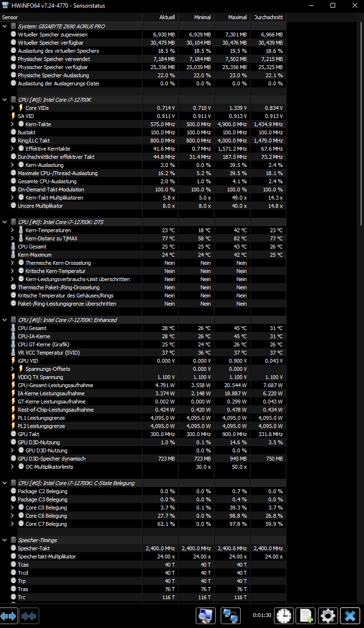364x628 pixels.
Task: Expand the Kern-Takt-Multiplikatoren row
Action: 12,198
